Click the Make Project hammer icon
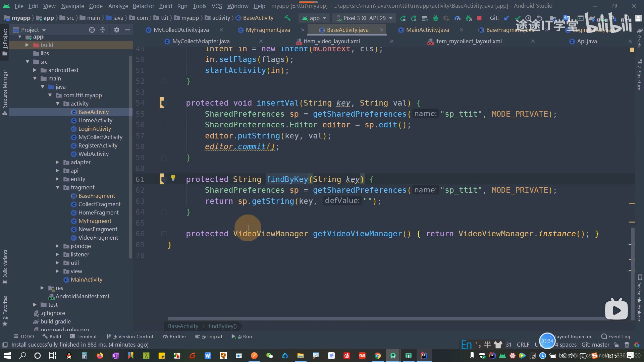Viewport: 644px width, 362px height. point(287,18)
